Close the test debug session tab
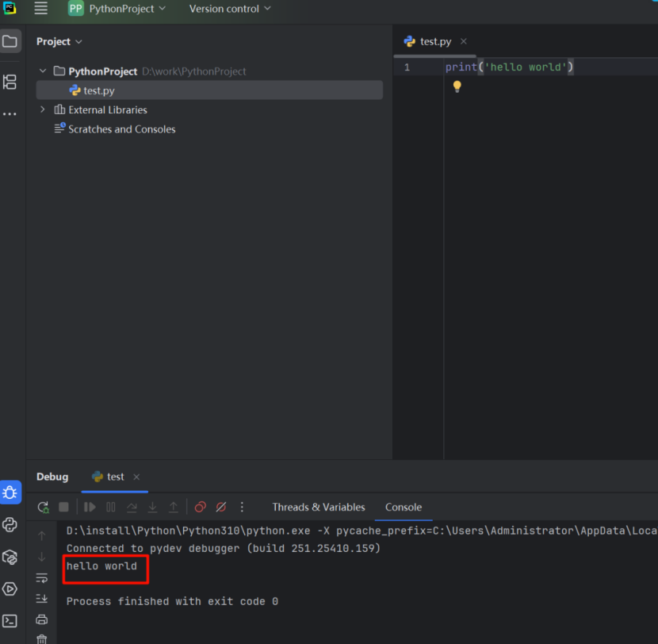The height and width of the screenshot is (644, 658). 136,477
